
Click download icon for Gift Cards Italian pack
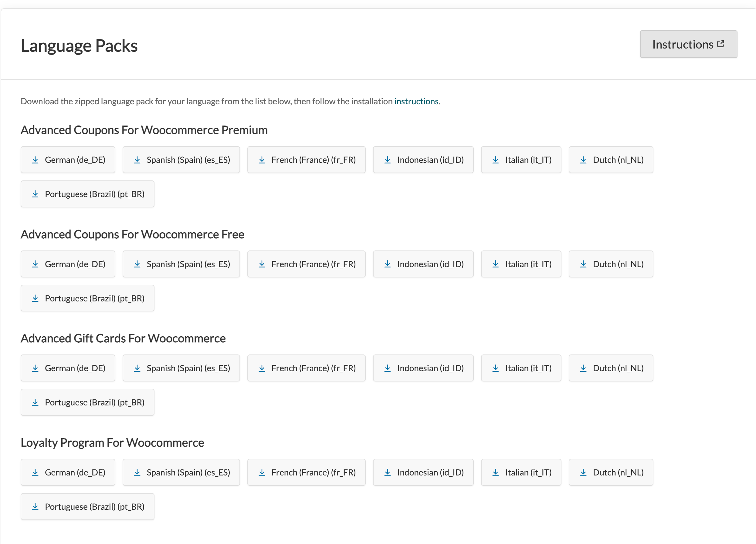496,368
